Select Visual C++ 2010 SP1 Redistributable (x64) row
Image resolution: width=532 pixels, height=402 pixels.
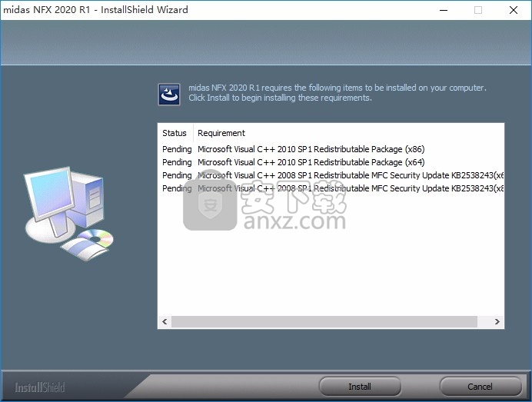pyautogui.click(x=331, y=162)
